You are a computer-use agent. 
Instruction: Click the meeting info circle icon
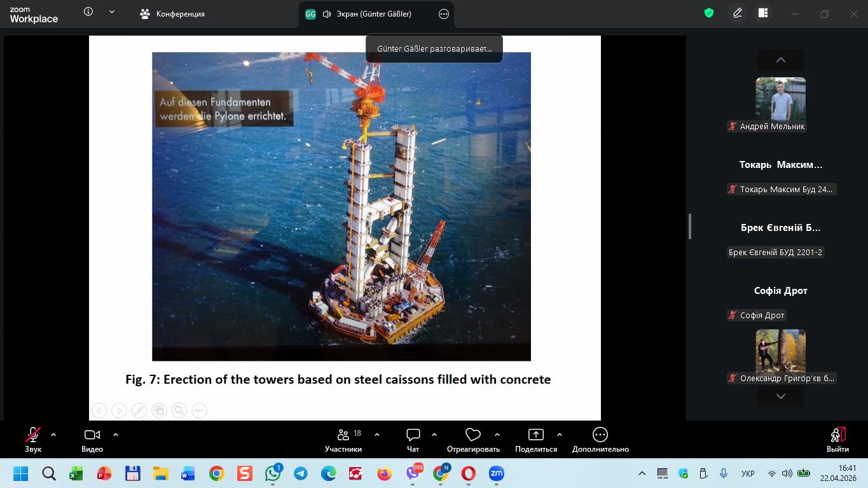pyautogui.click(x=88, y=12)
